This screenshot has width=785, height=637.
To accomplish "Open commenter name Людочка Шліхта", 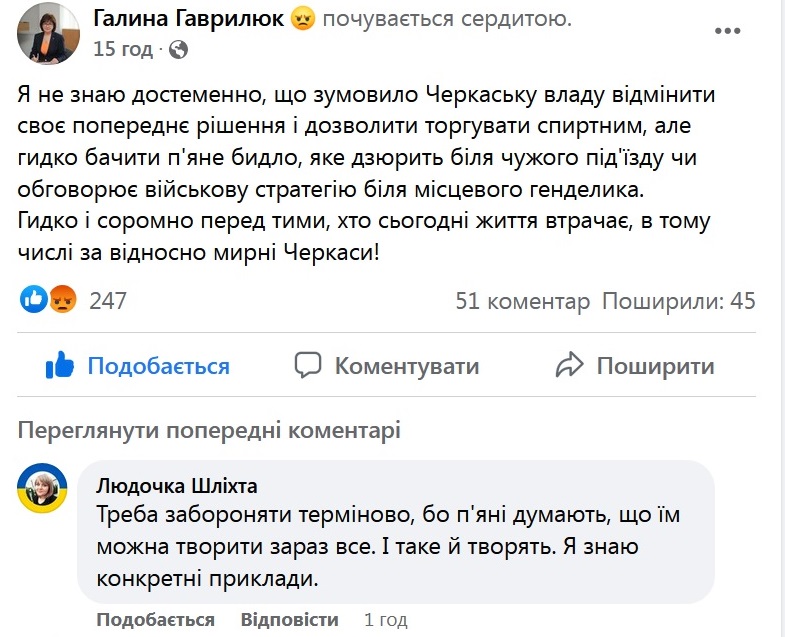I will tap(177, 486).
